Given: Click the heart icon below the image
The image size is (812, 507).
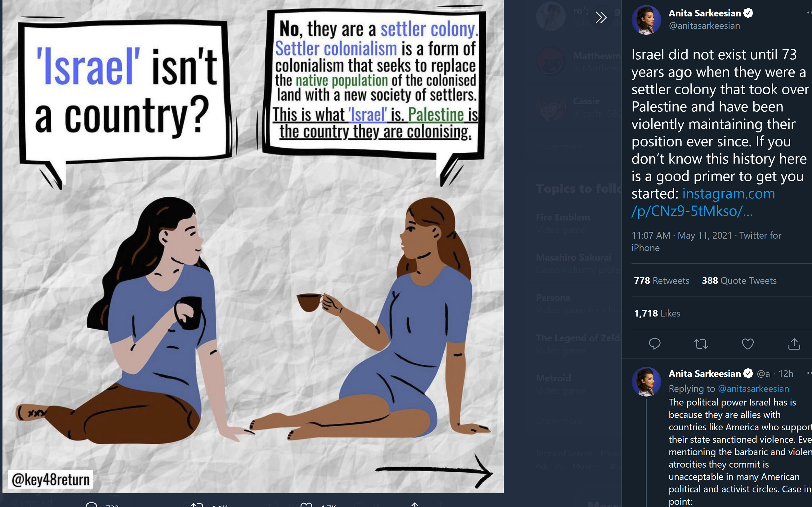Looking at the screenshot, I should point(306,504).
